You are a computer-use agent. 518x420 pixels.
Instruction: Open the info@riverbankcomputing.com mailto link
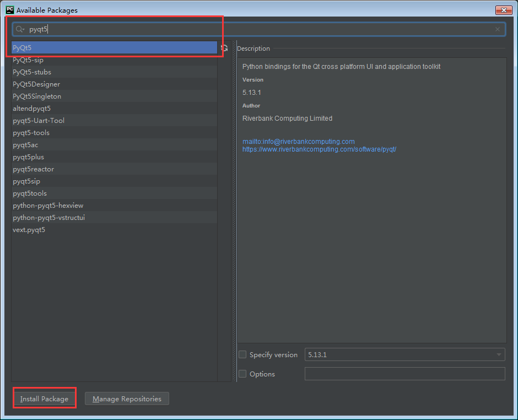[298, 142]
